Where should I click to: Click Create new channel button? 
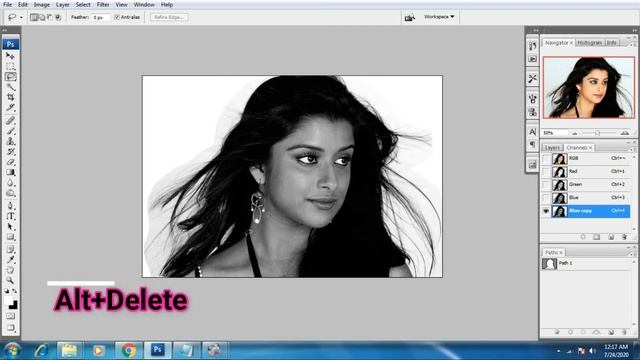click(611, 237)
